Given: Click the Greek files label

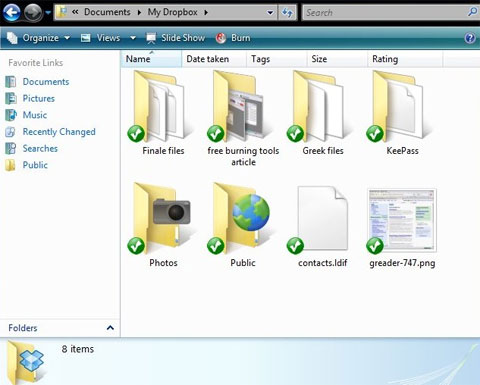Looking at the screenshot, I should (x=323, y=151).
